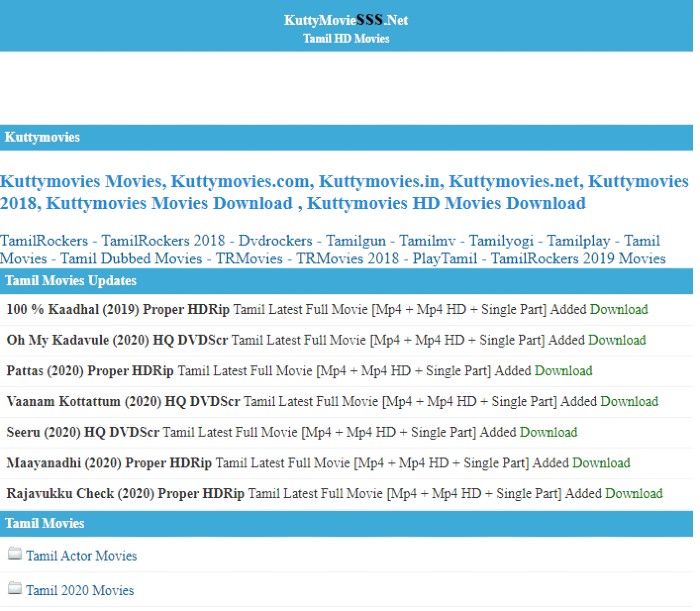
Task: Download Rajavukku Check (2020) movie
Action: (x=633, y=493)
